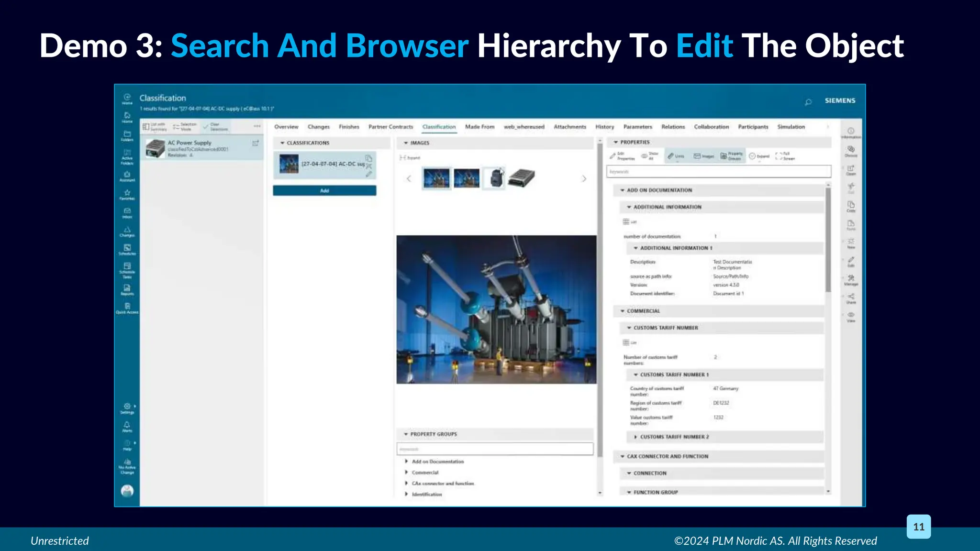Toggle Property Groups in Properties toolbar
The width and height of the screenshot is (980, 551).
[x=732, y=156]
